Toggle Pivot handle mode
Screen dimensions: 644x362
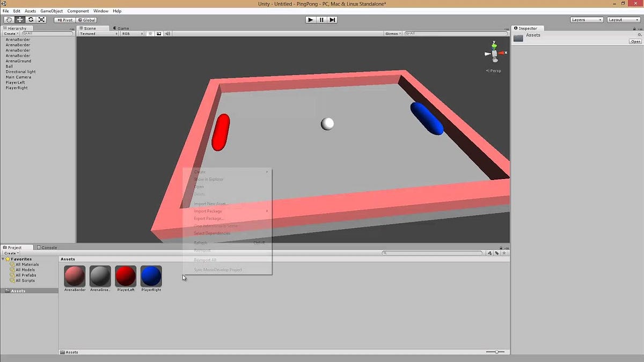coord(64,19)
